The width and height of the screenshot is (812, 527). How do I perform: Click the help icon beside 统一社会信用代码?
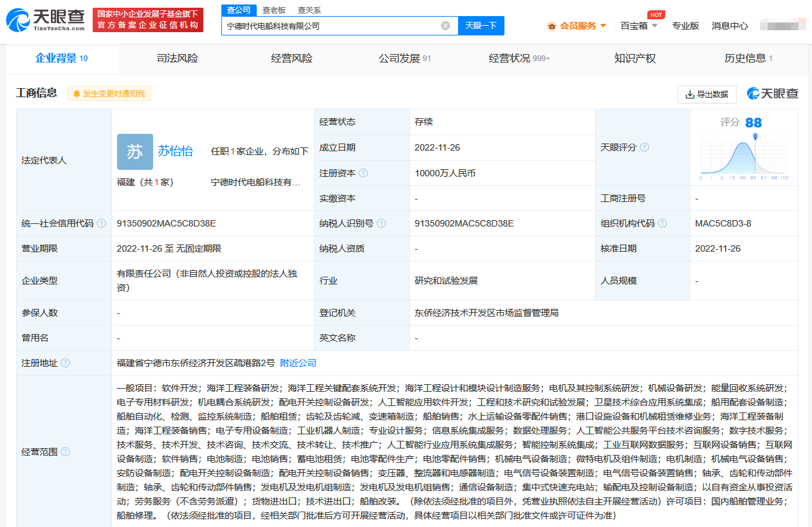(101, 223)
